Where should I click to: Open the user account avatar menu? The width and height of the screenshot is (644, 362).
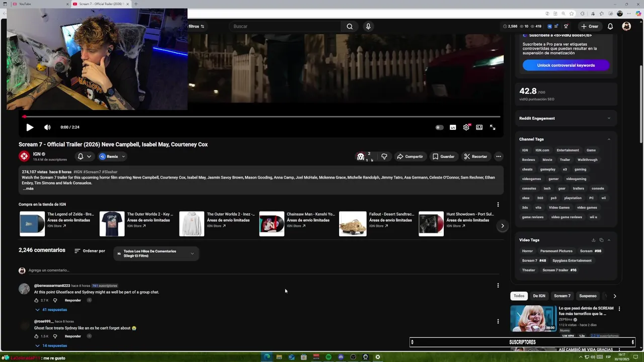pos(626,26)
